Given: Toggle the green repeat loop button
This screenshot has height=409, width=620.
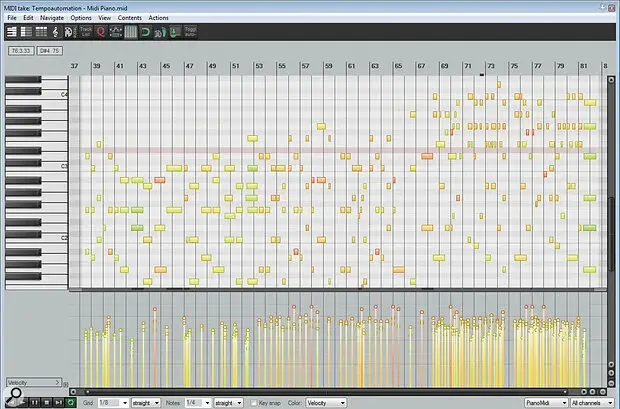Looking at the screenshot, I should [x=70, y=403].
